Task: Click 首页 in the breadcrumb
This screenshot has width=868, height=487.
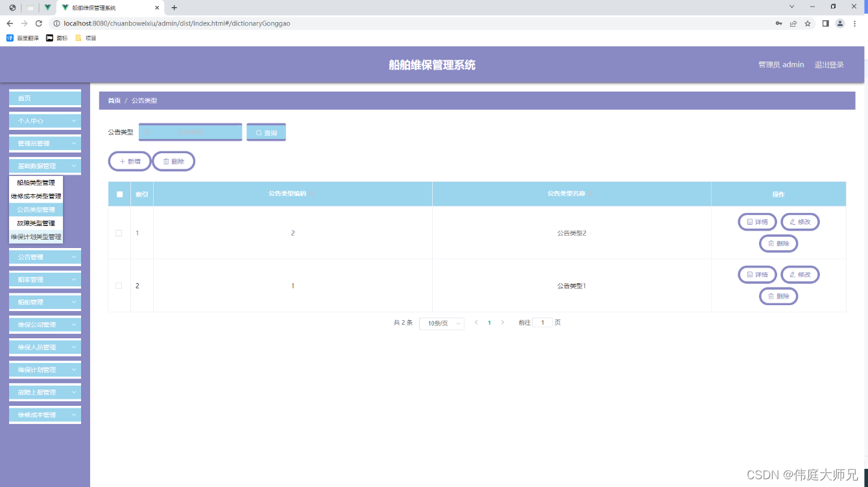Action: 114,101
